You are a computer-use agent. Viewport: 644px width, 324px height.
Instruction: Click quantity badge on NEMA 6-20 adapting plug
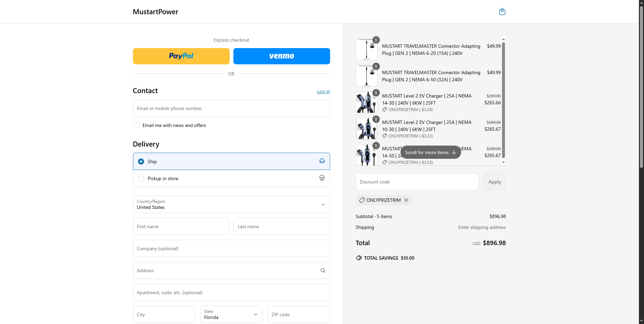(376, 40)
